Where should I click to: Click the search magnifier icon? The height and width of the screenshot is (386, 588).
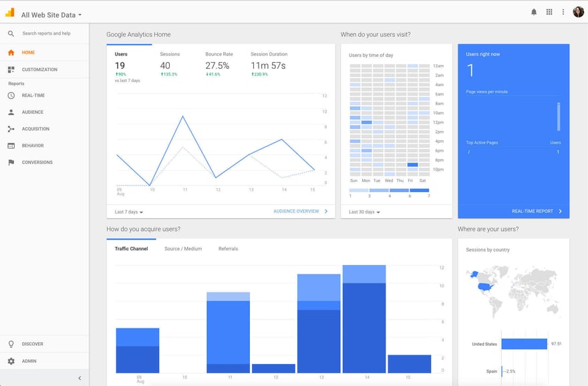tap(11, 33)
